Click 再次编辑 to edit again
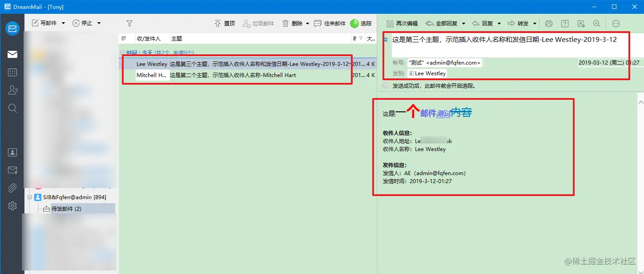Screen dimensions: 644x274 [x=402, y=23]
